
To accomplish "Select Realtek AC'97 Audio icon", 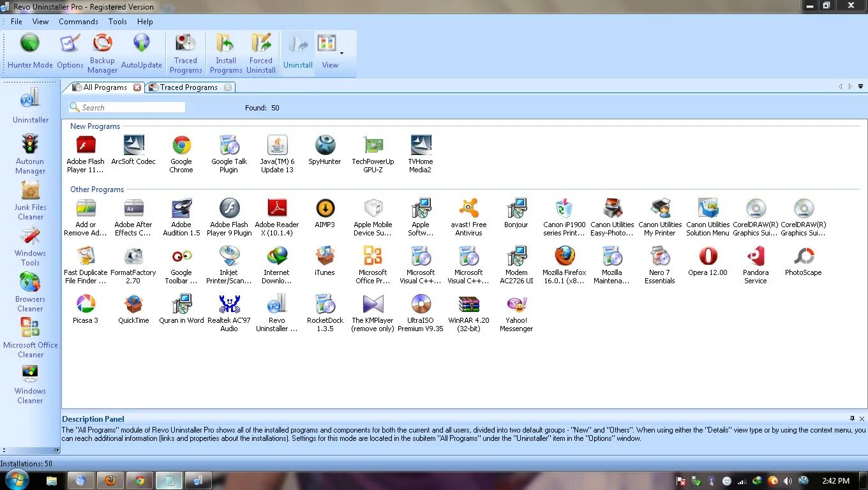I will [229, 313].
